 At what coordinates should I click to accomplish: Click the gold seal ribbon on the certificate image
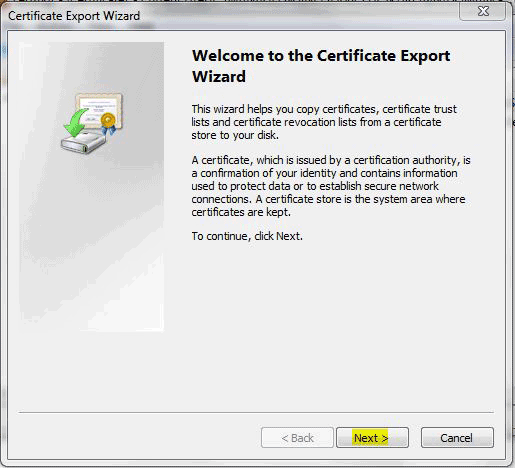[108, 123]
